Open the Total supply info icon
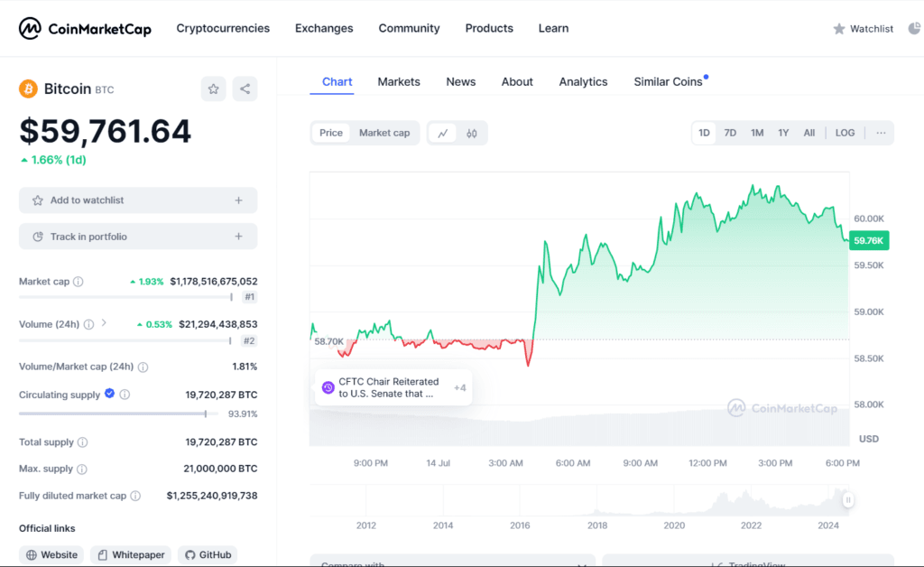Screen dimensions: 924x567 coord(82,442)
